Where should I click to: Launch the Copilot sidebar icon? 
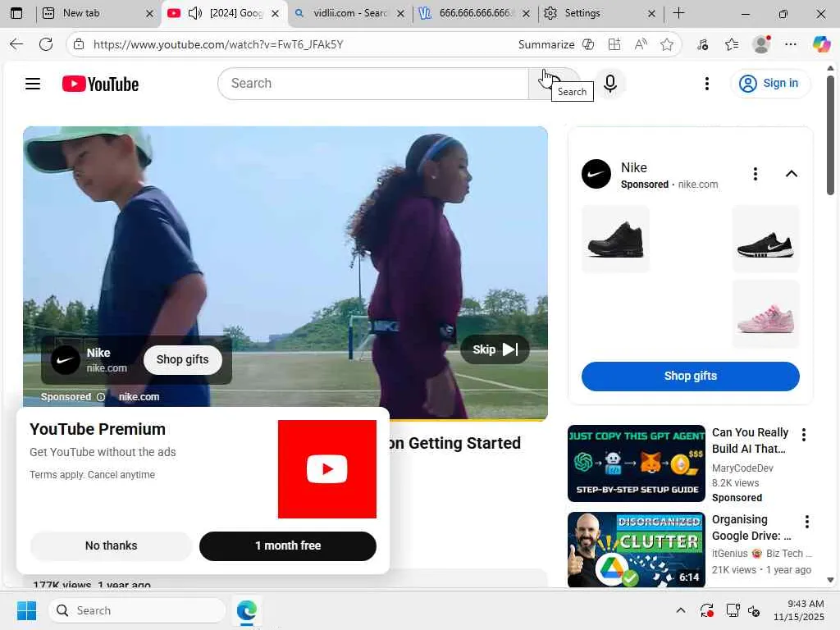pos(821,44)
